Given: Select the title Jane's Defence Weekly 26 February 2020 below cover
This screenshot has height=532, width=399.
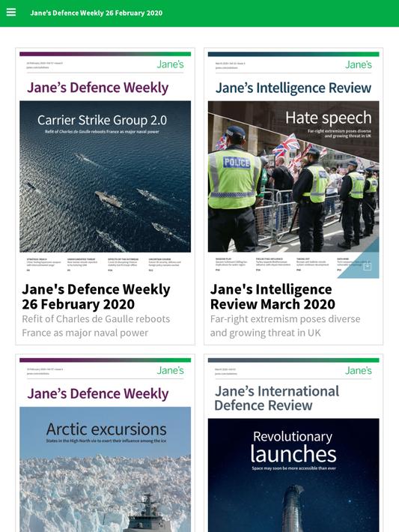Looking at the screenshot, I should (x=97, y=297).
